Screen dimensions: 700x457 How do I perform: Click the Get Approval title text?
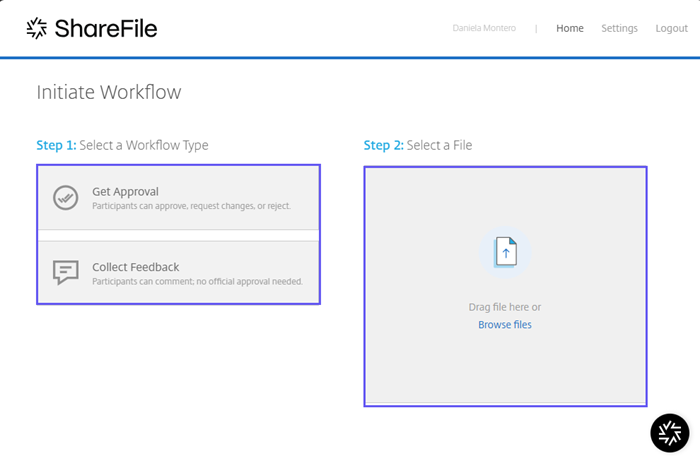[x=125, y=191]
